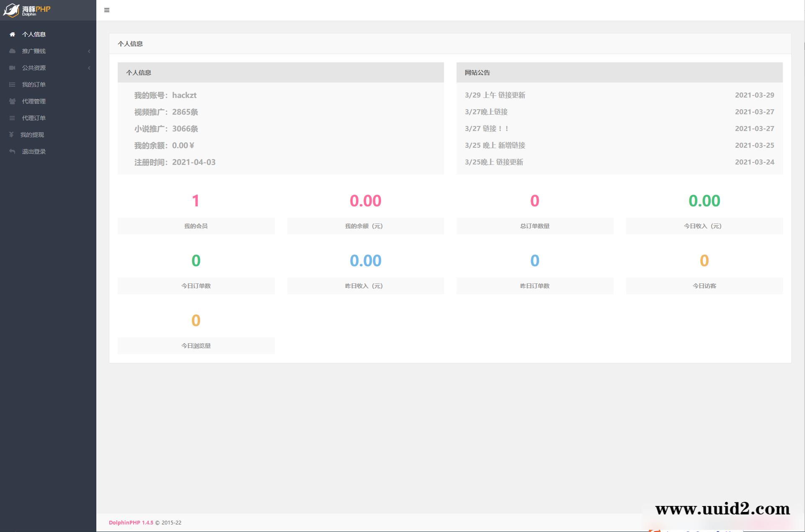Click DolphinPHP 1.4.5 footer link

[x=131, y=522]
